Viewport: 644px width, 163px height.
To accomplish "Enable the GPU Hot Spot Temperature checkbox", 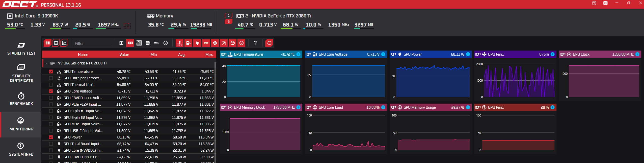I will 51,78.
